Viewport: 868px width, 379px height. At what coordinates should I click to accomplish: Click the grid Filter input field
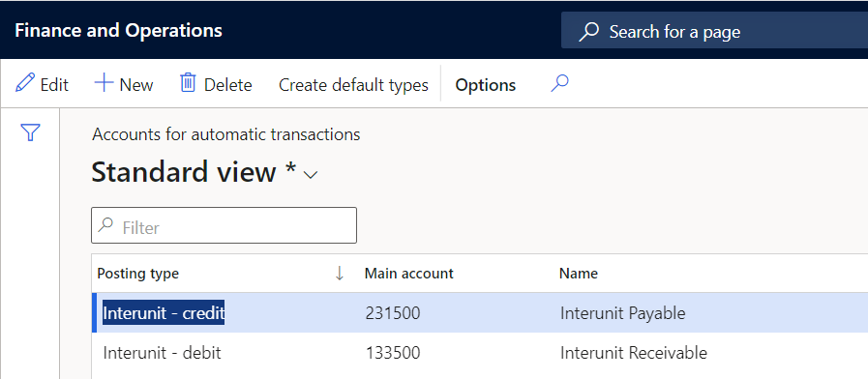224,225
